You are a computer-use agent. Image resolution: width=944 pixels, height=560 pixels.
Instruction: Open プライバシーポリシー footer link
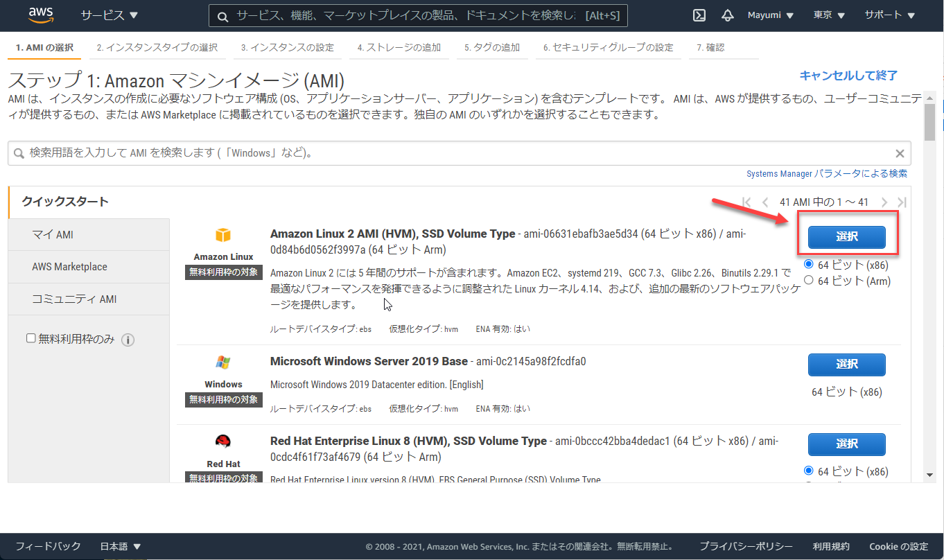click(746, 546)
